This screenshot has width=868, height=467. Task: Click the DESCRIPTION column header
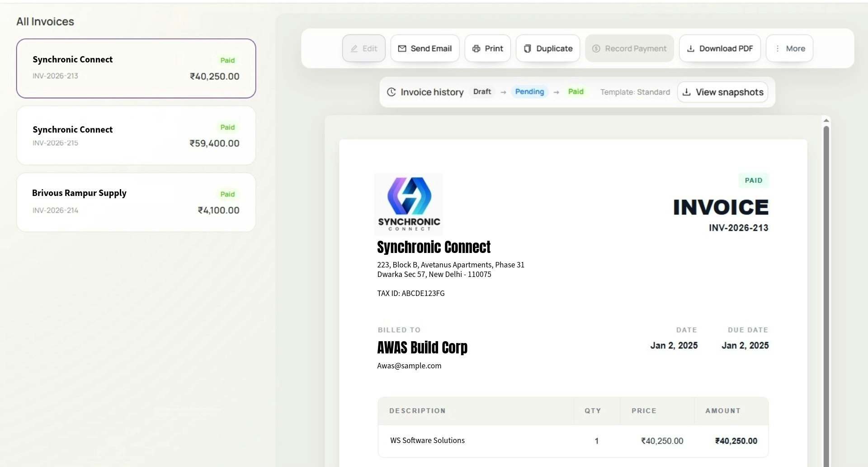417,411
